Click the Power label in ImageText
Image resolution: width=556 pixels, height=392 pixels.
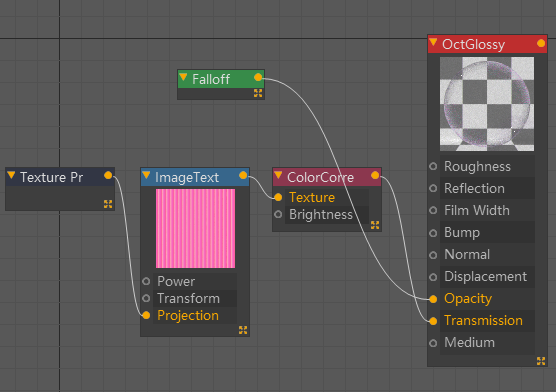point(176,281)
